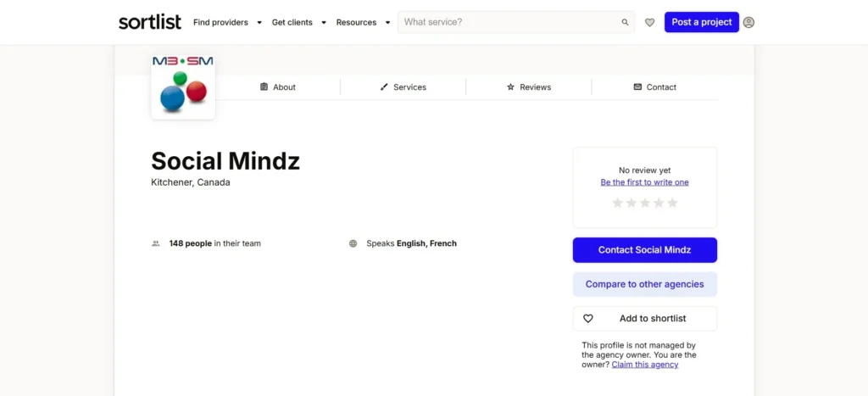The width and height of the screenshot is (868, 396).
Task: Click the search magnifier icon
Action: (625, 22)
